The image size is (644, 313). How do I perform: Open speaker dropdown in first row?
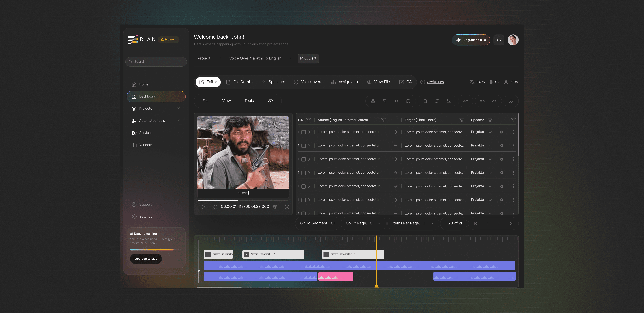click(x=490, y=132)
